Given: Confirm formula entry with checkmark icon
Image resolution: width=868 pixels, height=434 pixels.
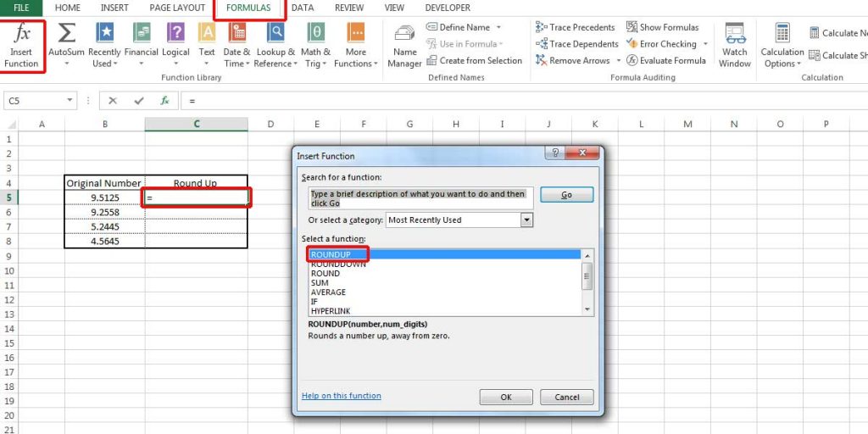Looking at the screenshot, I should [x=139, y=101].
